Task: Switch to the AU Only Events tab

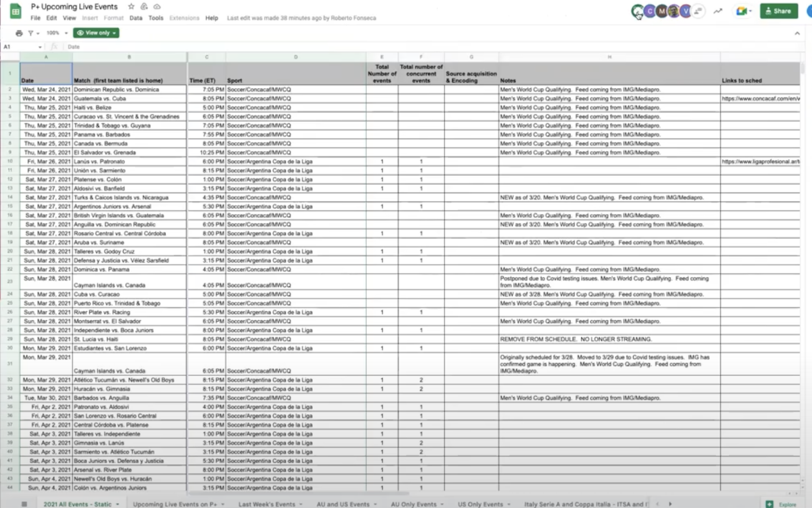Action: pyautogui.click(x=413, y=504)
